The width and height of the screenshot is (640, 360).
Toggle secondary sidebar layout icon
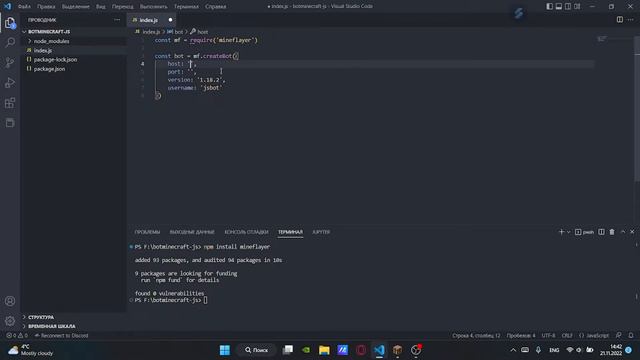click(568, 6)
